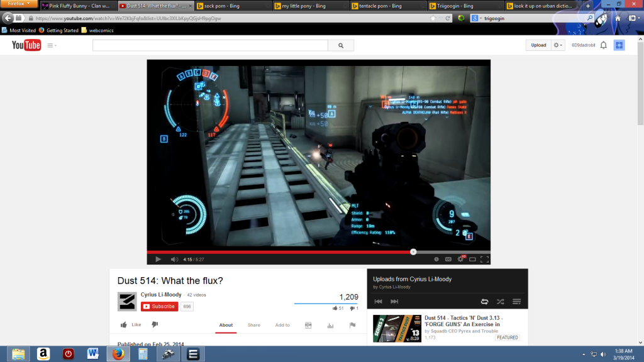Enter fullscreen video mode

485,260
